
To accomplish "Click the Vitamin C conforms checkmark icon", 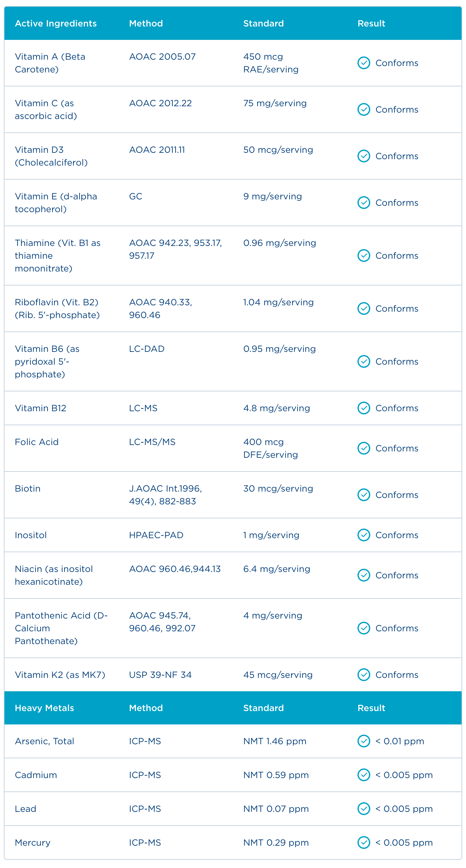I will click(364, 109).
